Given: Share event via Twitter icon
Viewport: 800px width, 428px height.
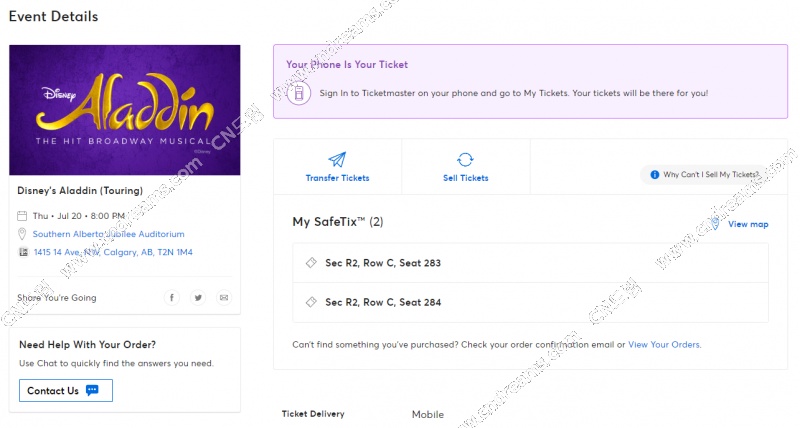Looking at the screenshot, I should point(198,297).
